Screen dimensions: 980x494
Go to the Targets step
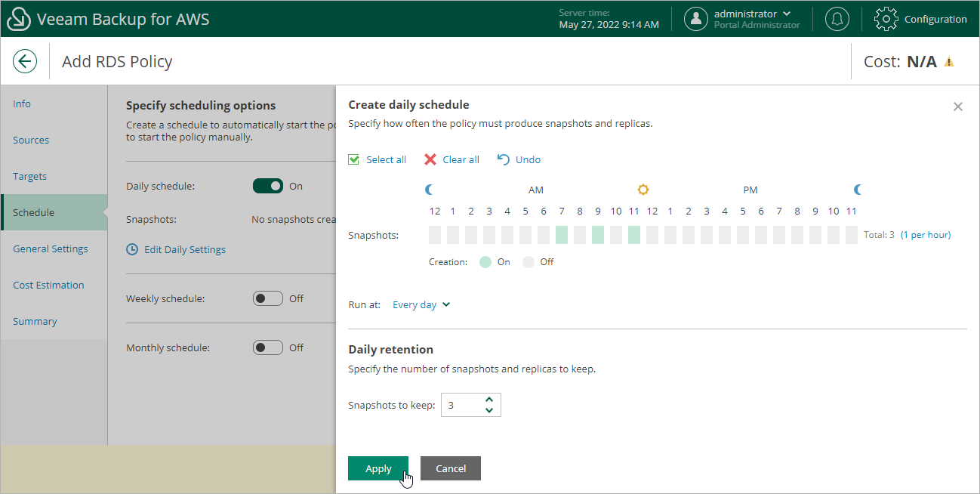30,176
